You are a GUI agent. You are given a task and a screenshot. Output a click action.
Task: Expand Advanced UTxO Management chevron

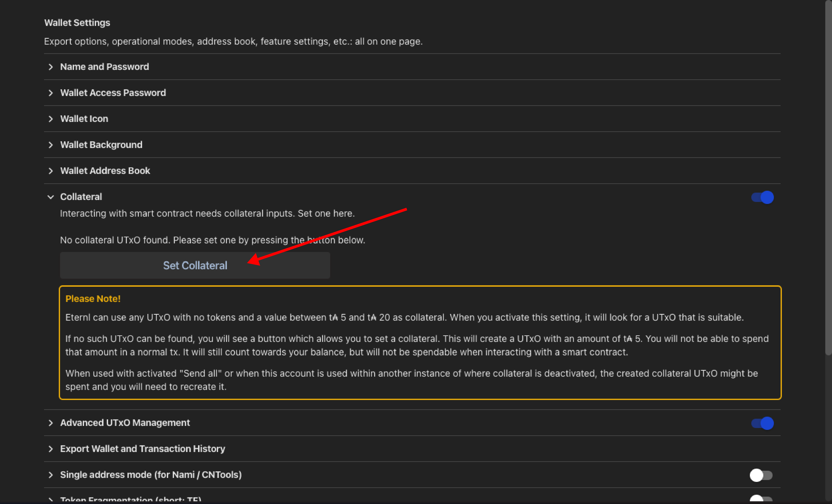(51, 423)
